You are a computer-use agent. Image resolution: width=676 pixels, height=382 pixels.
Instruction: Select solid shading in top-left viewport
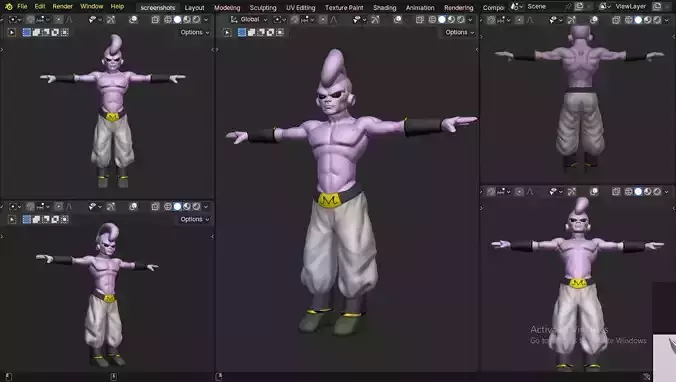click(177, 19)
